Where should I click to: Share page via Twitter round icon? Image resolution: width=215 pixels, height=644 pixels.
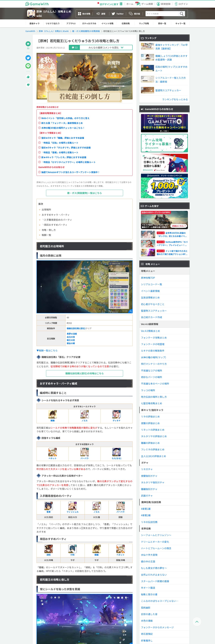point(28,58)
